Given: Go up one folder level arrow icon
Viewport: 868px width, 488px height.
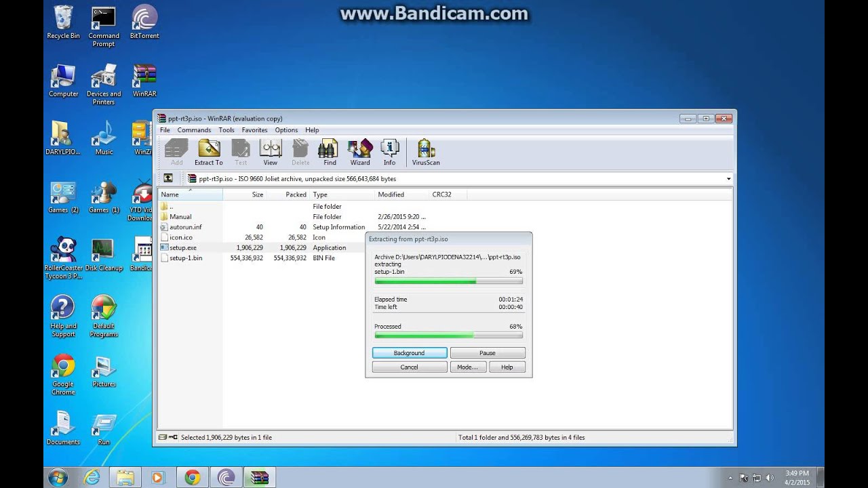Looking at the screenshot, I should click(x=168, y=178).
